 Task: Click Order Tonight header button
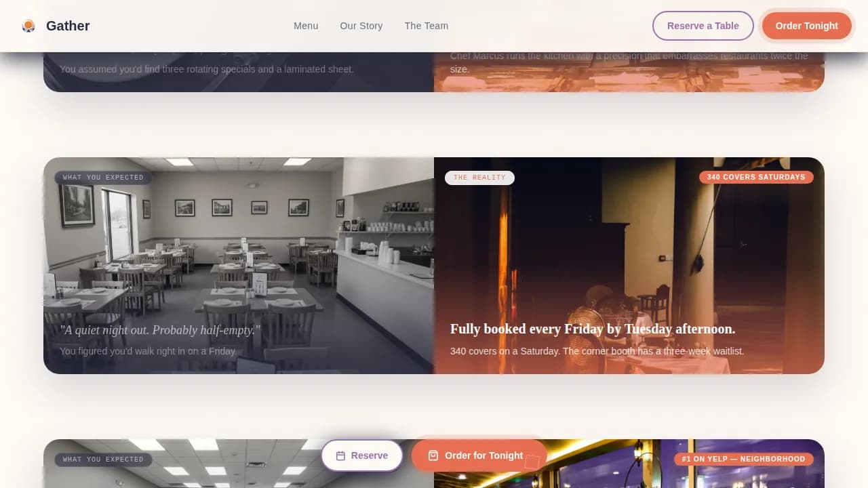point(807,26)
